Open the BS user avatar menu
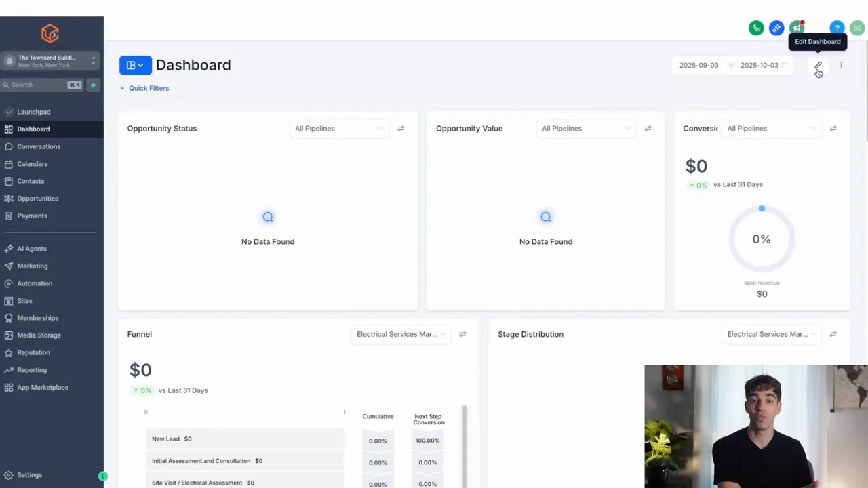868x488 pixels. point(858,28)
